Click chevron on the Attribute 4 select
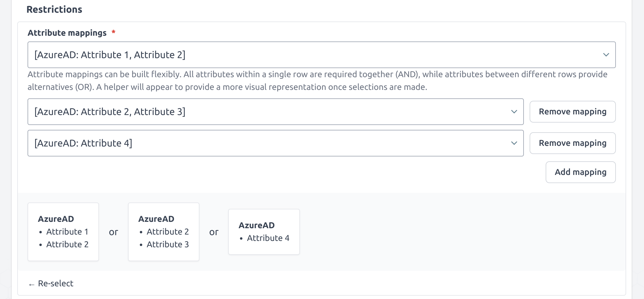 (x=514, y=143)
